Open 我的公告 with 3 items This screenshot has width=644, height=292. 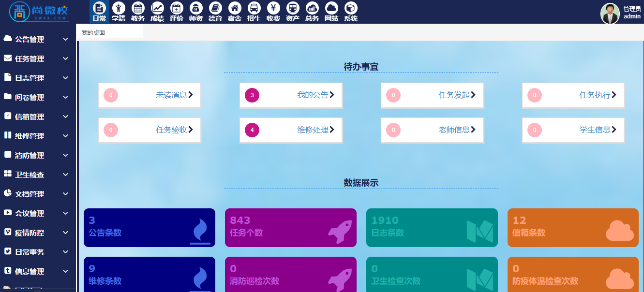291,95
